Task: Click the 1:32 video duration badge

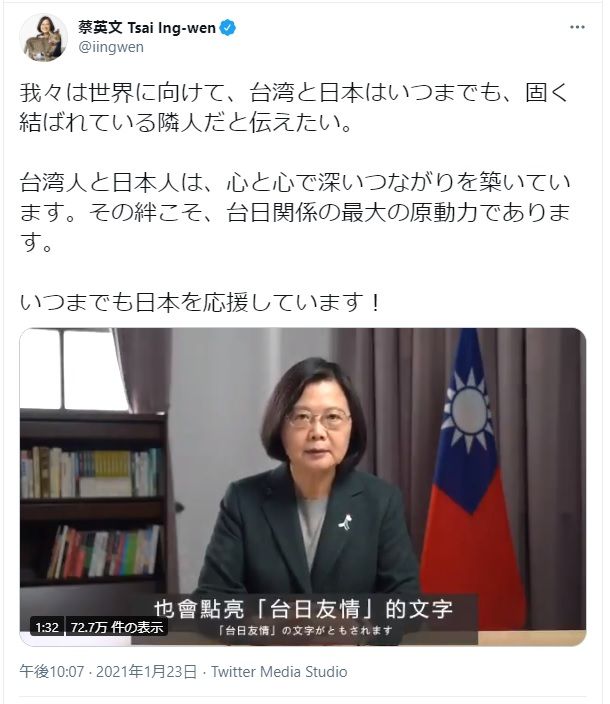Action: click(x=47, y=627)
